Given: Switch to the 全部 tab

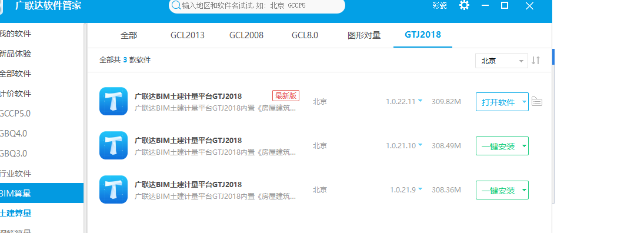Looking at the screenshot, I should click(x=129, y=35).
